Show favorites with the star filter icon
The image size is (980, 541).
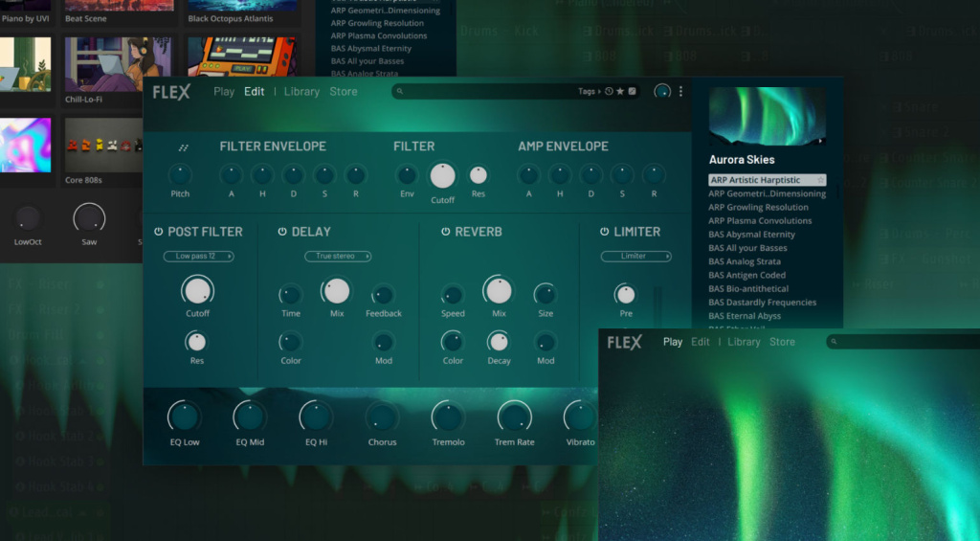click(x=620, y=91)
